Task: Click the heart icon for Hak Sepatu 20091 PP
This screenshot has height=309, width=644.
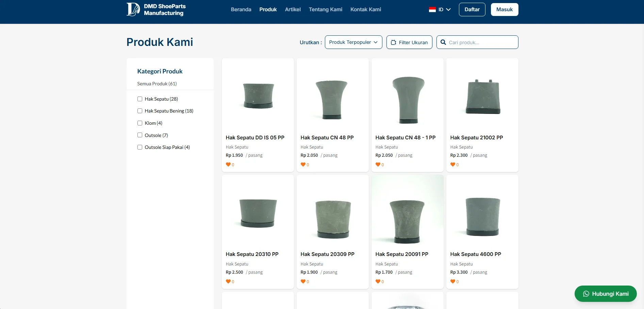Action: click(x=378, y=281)
